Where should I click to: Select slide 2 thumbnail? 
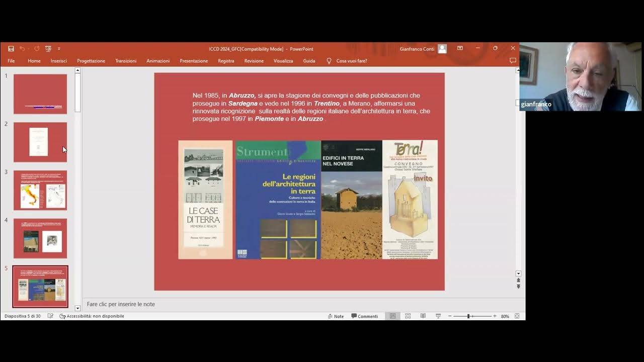(x=40, y=142)
